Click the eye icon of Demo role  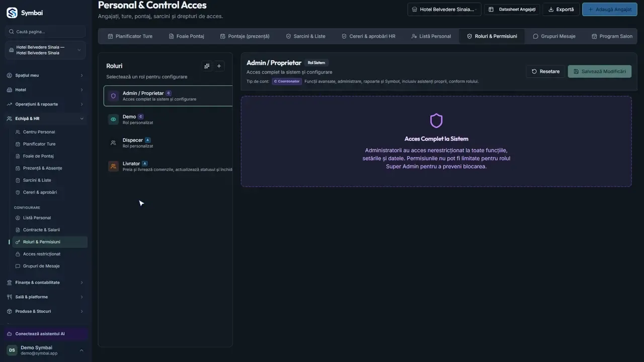[x=113, y=120]
